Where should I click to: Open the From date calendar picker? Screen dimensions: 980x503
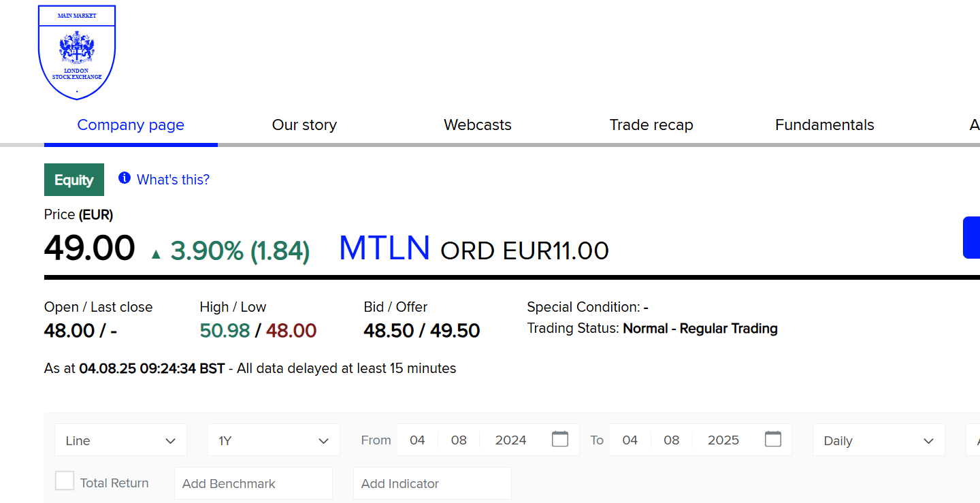(x=559, y=440)
